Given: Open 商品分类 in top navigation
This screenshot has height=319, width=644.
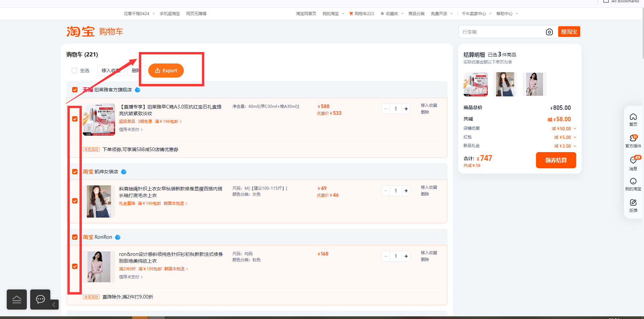Looking at the screenshot, I should pos(416,14).
